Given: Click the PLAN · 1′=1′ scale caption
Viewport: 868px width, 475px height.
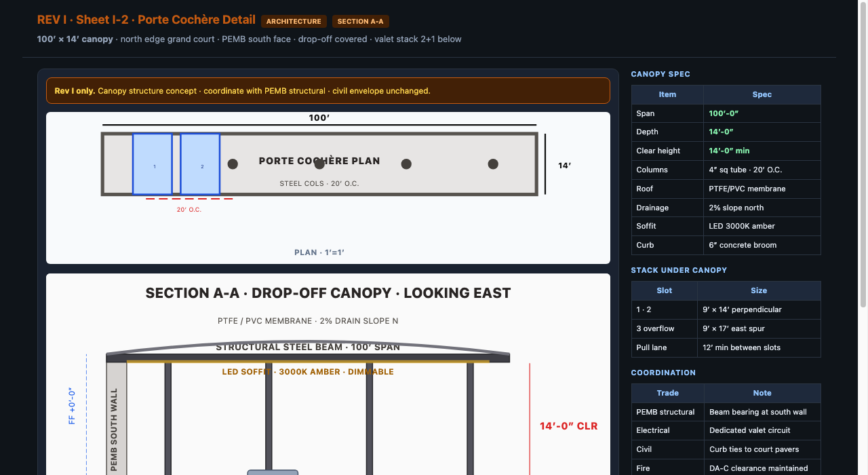Looking at the screenshot, I should (x=319, y=252).
